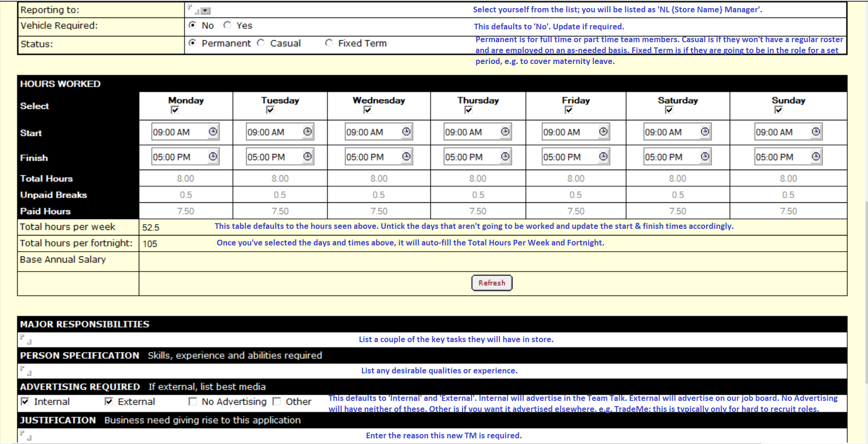Open the Tuesday Finish time picker clock

click(x=308, y=156)
